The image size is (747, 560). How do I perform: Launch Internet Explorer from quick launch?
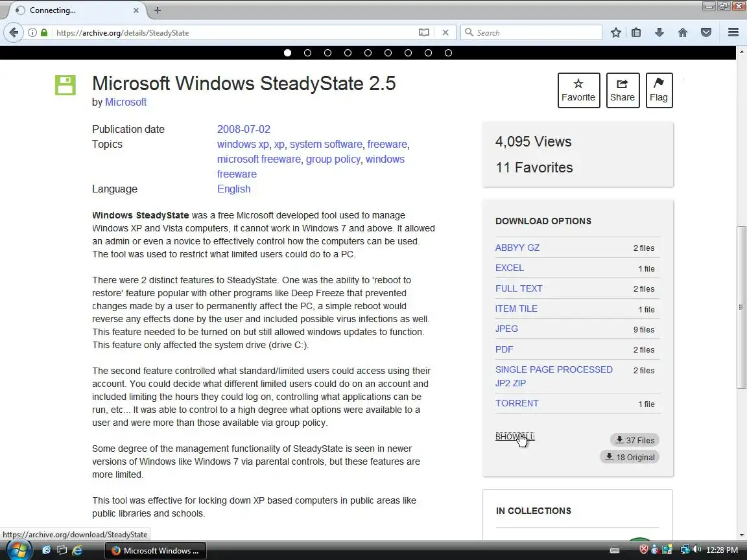coord(77,550)
